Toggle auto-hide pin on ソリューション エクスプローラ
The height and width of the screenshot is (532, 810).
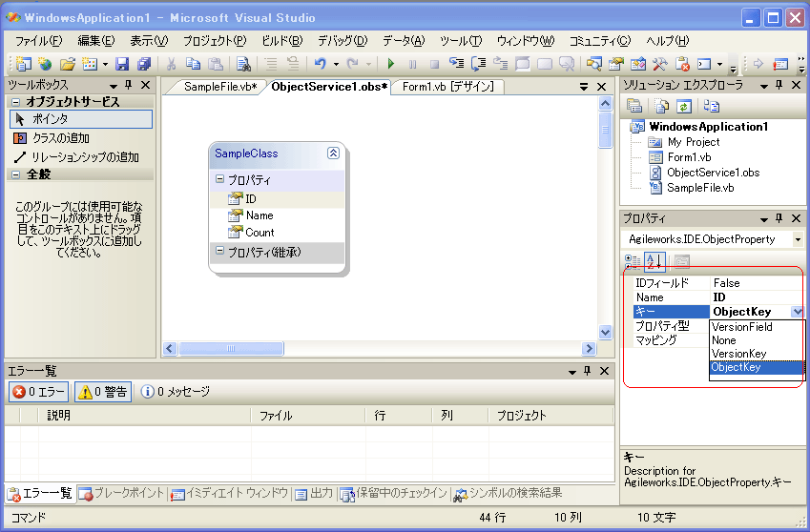point(779,85)
